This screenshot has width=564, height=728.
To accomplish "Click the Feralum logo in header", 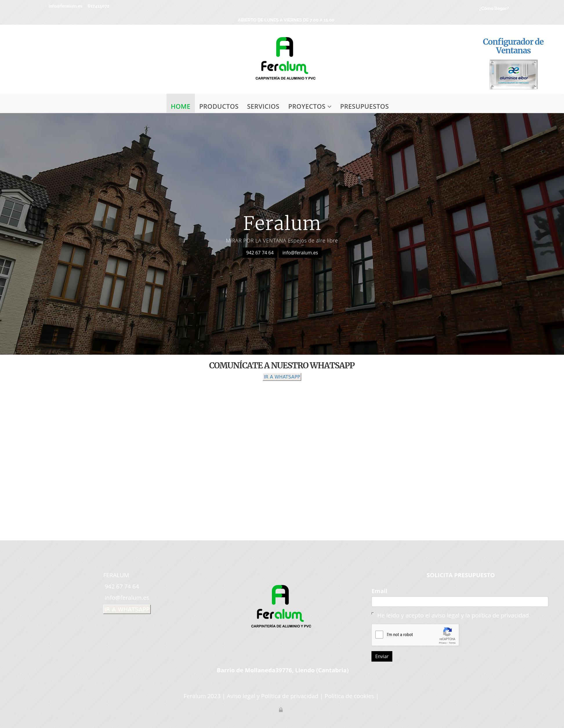I will point(285,59).
